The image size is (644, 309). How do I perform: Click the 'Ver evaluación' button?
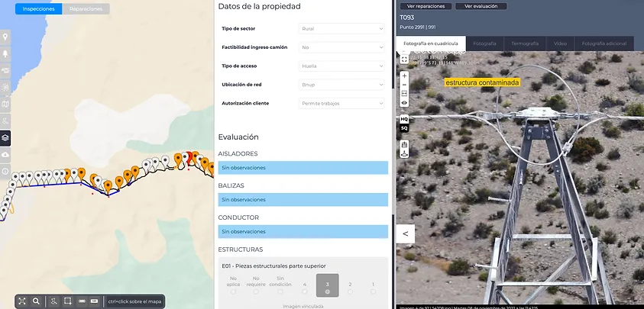[x=481, y=6]
